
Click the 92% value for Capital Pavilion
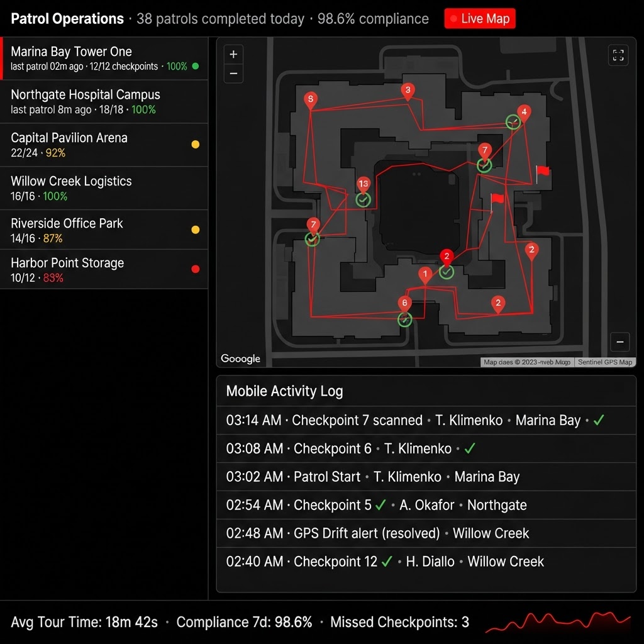pos(55,153)
